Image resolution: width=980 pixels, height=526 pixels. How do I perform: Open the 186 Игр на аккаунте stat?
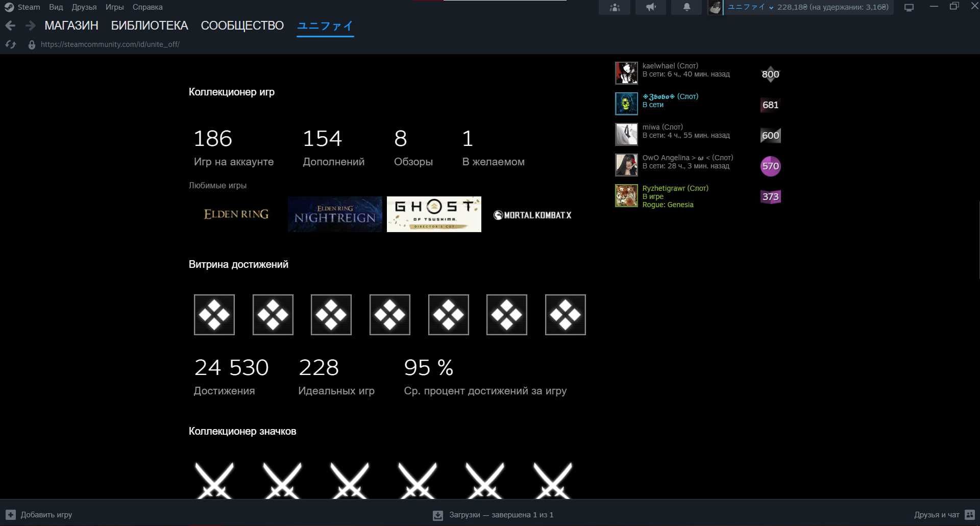234,147
